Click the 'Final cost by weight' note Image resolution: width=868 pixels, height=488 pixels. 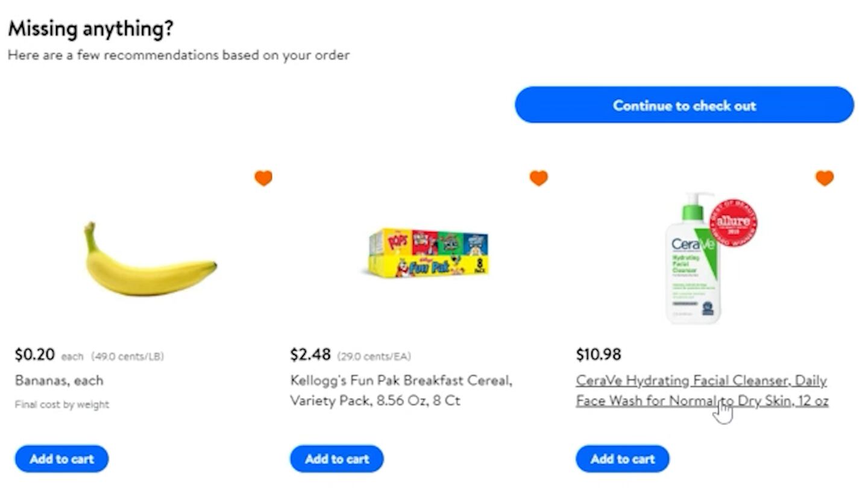coord(62,405)
